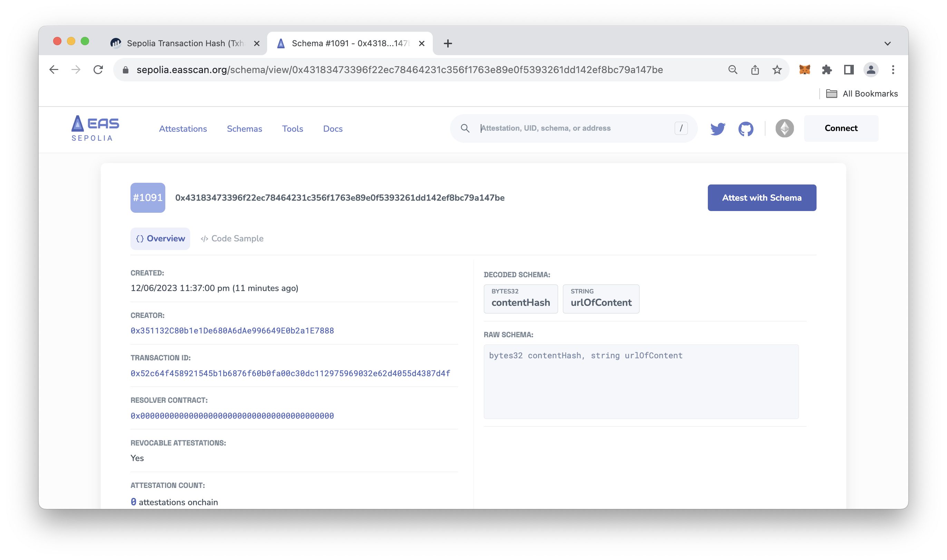
Task: Open the Schemas nav link
Action: coord(244,129)
